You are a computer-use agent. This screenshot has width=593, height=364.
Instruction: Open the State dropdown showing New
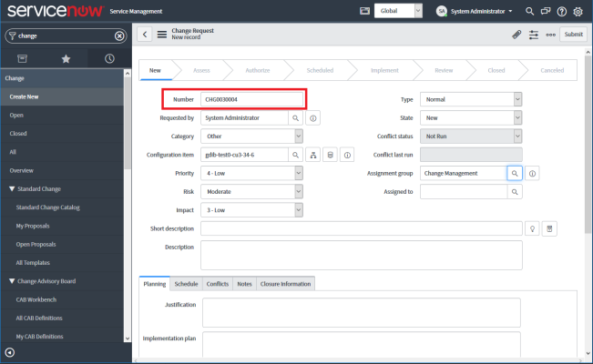pyautogui.click(x=471, y=118)
